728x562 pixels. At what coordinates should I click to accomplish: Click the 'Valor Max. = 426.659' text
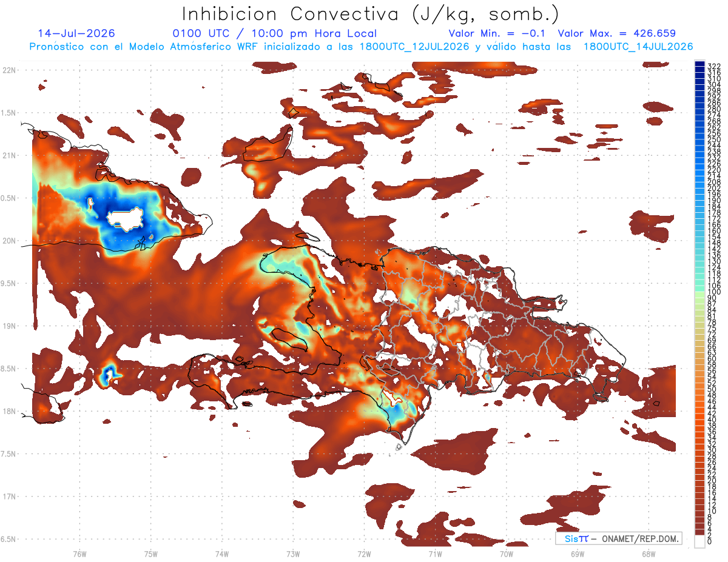(616, 33)
